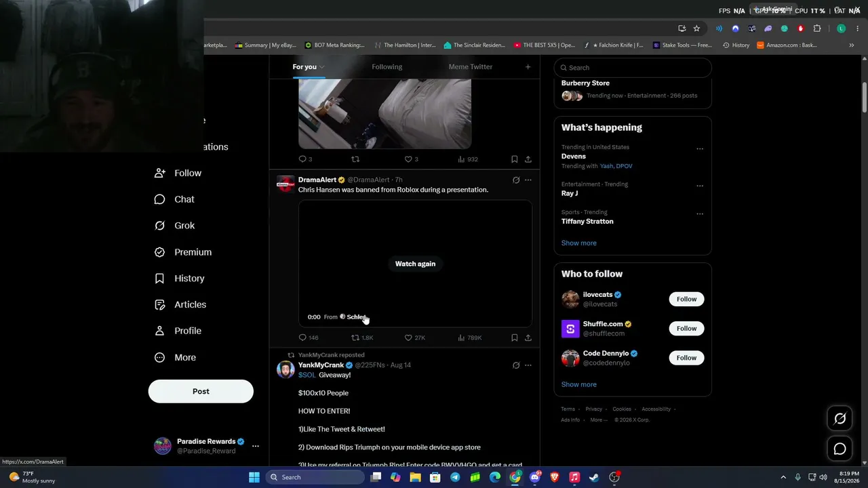Follow the Code Dennylo account
Image resolution: width=868 pixels, height=488 pixels.
[686, 358]
